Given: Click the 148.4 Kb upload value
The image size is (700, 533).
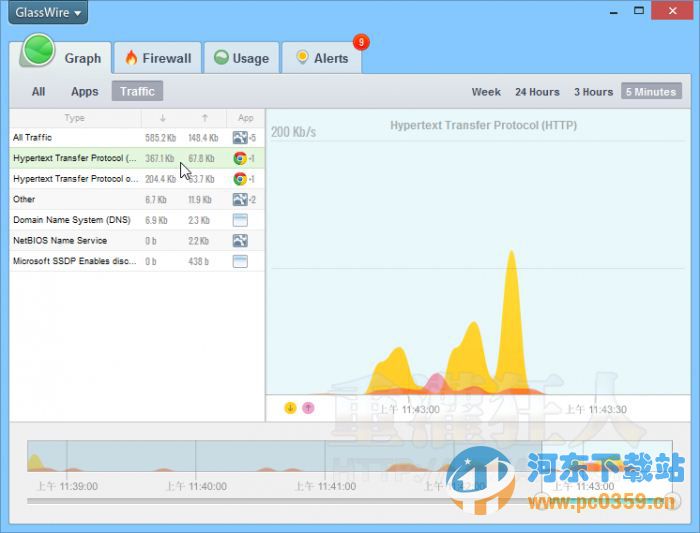Looking at the screenshot, I should (203, 138).
